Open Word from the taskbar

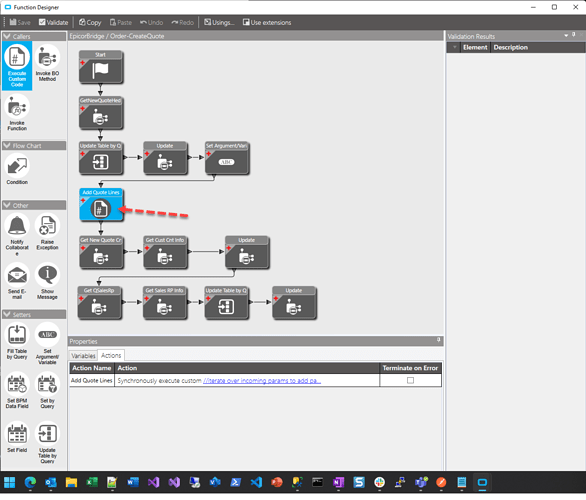[133, 482]
